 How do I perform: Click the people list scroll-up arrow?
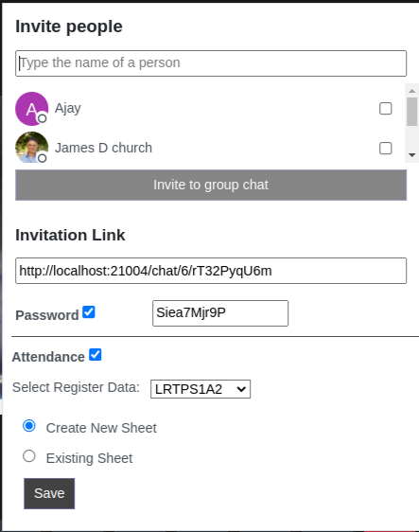411,91
